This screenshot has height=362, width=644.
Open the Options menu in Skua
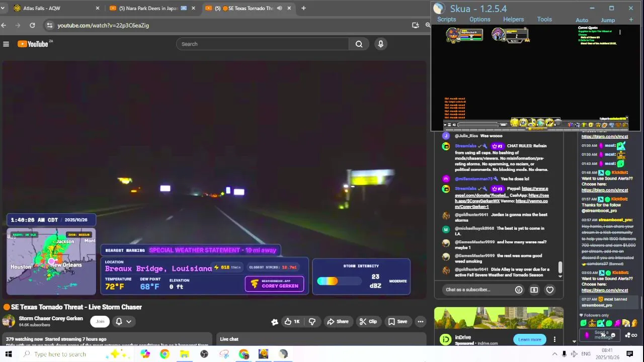(479, 20)
